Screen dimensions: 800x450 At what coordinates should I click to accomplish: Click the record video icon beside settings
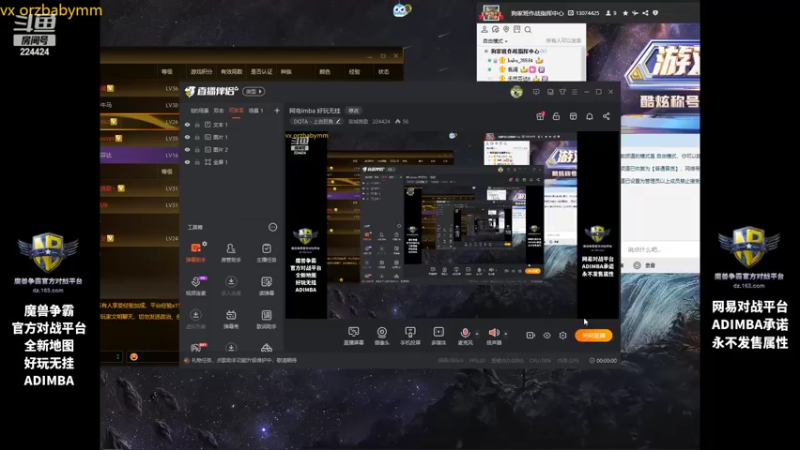click(x=530, y=335)
